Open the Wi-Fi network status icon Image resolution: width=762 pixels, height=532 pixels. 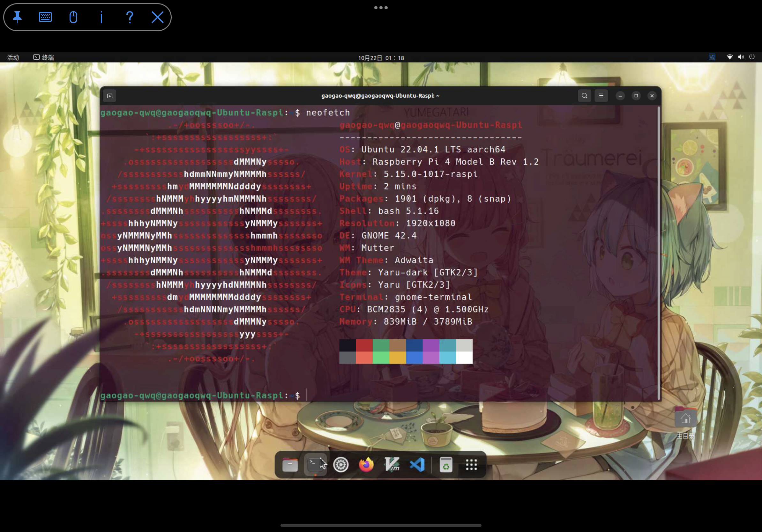pyautogui.click(x=729, y=57)
